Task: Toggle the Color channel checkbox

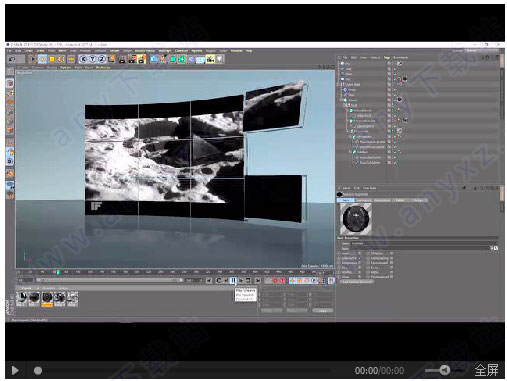Action: (359, 254)
